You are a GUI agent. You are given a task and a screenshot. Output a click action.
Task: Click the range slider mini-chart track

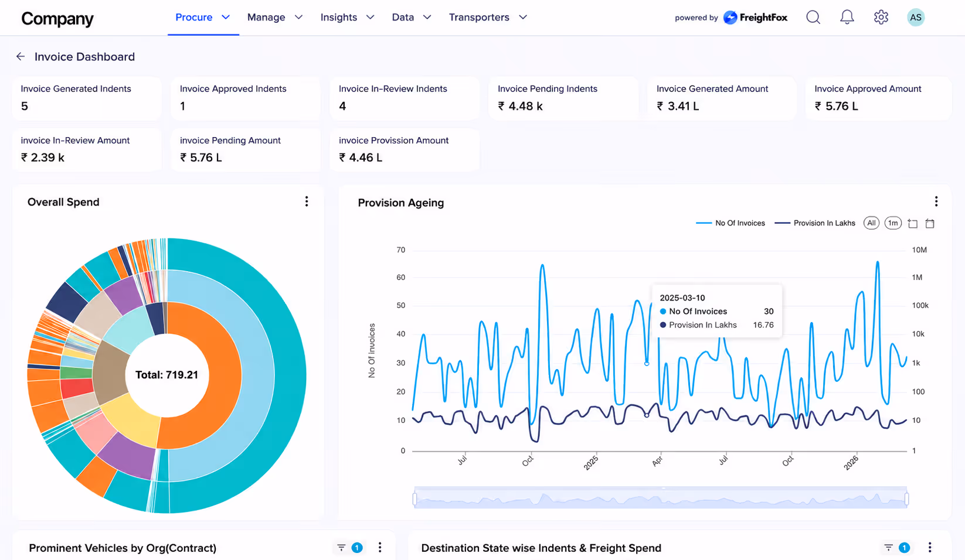[661, 498]
